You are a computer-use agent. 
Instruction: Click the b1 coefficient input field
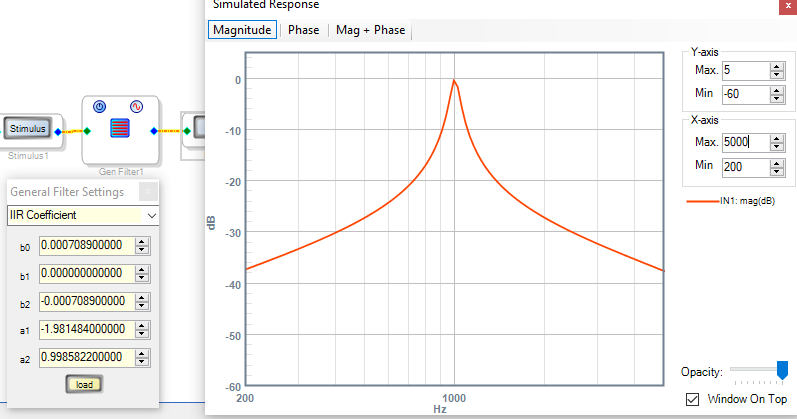tap(87, 274)
